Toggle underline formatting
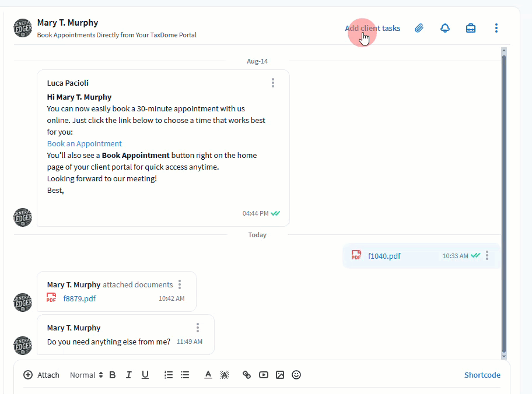This screenshot has width=532, height=394. pyautogui.click(x=145, y=375)
